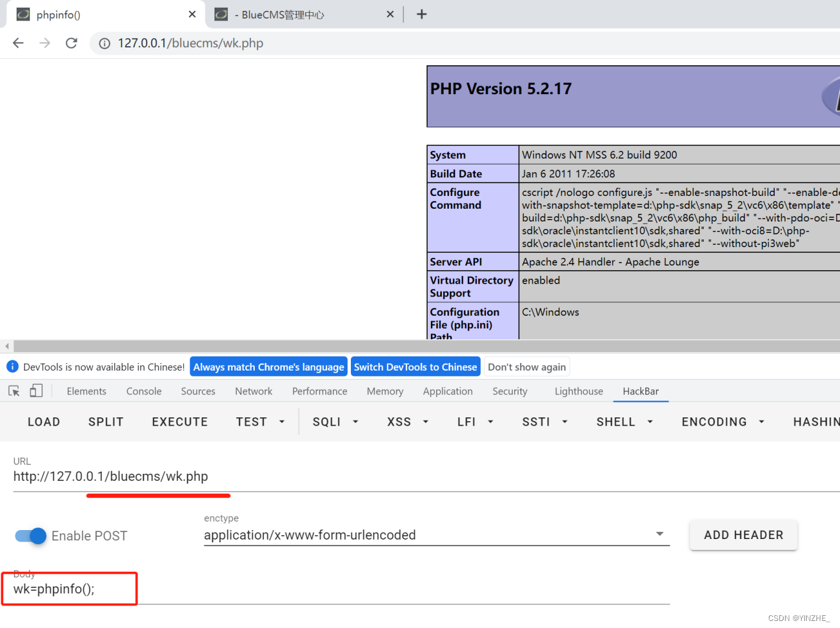Click Always match Chrome's language button

269,367
